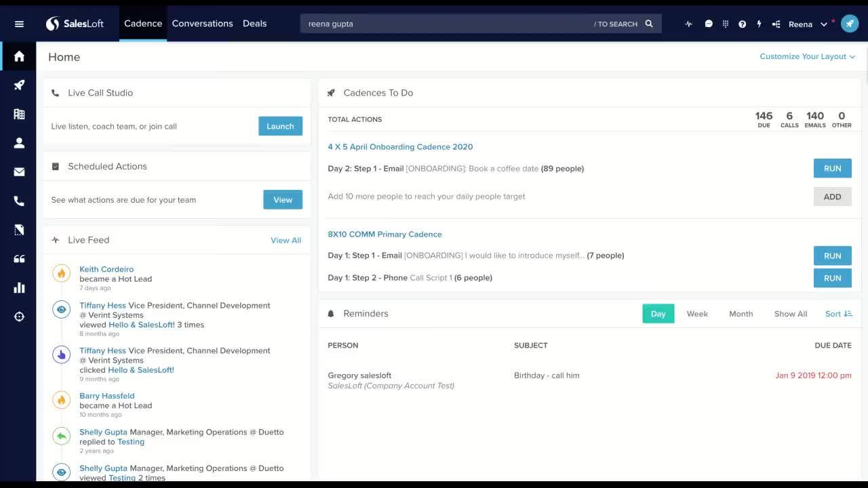The image size is (868, 488).
Task: Switch to the Deals tab
Action: point(255,24)
